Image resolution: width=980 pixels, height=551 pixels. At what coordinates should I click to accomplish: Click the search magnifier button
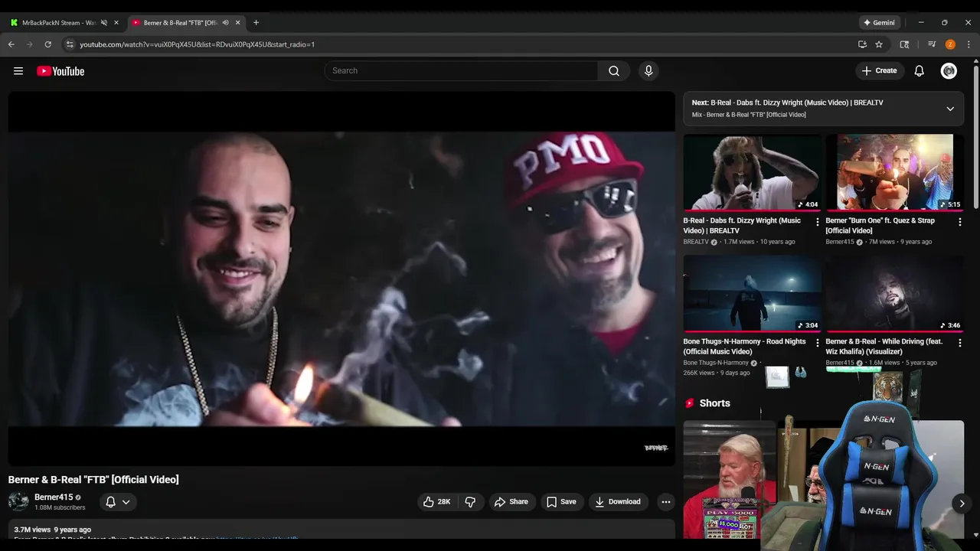pos(614,71)
